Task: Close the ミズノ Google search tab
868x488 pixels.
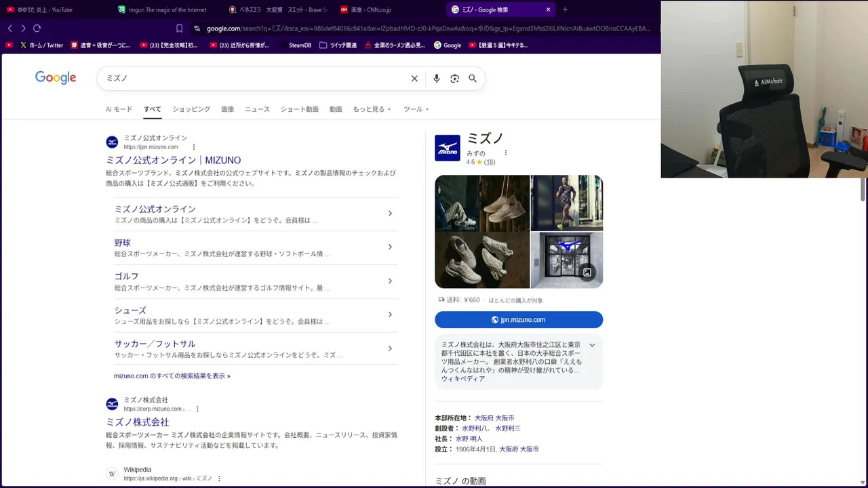Action: coord(548,9)
